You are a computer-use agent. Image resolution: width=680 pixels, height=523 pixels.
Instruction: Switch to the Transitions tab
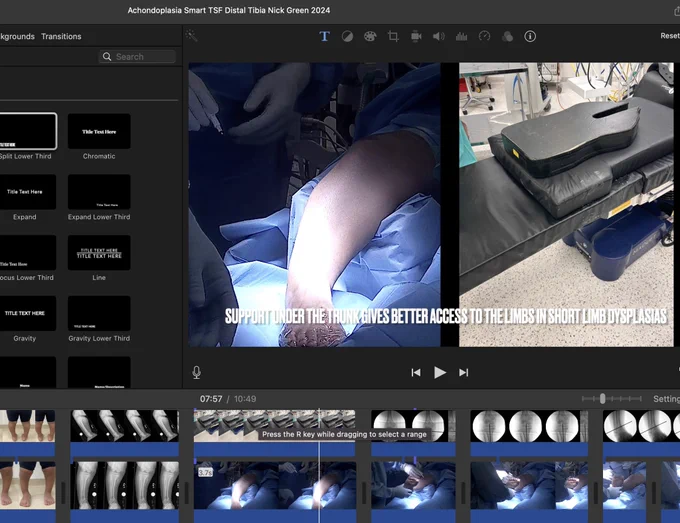[61, 36]
